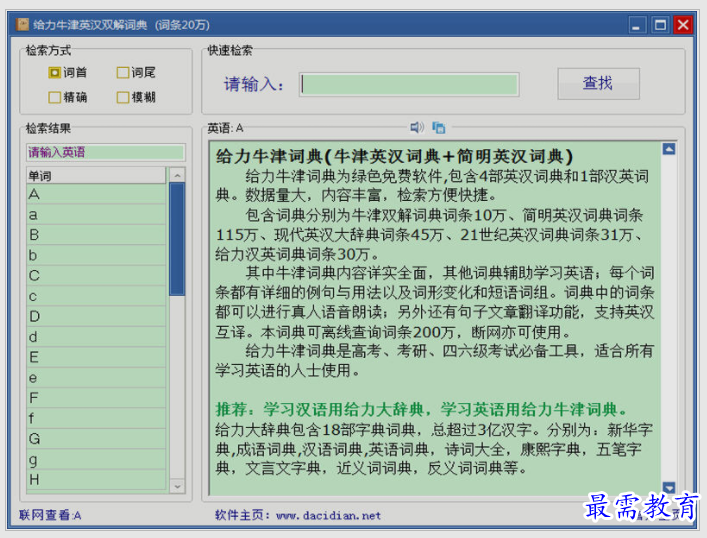The height and width of the screenshot is (538, 707).
Task: Select lowercase 'g' in word list
Action: coord(96,460)
